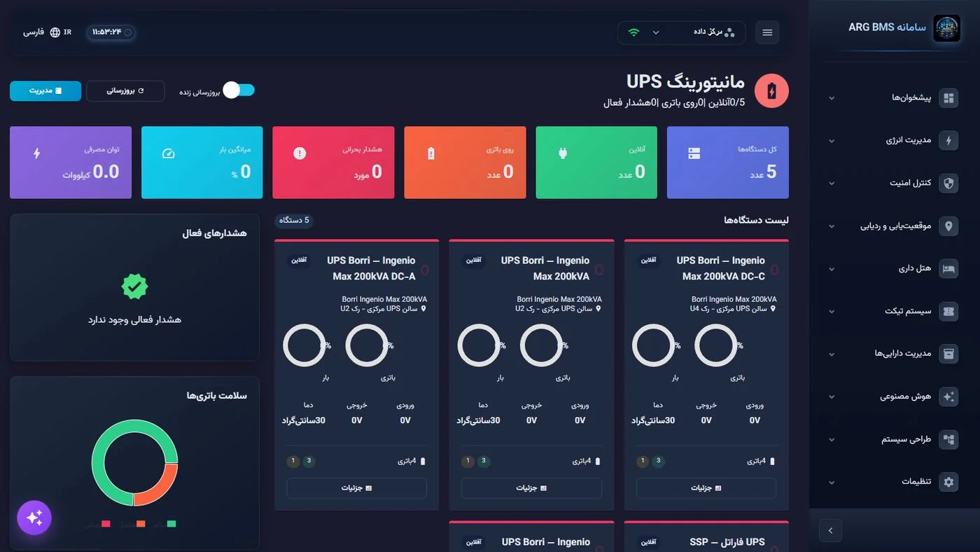Collapse the sidebar with the arrow button

pos(830,531)
